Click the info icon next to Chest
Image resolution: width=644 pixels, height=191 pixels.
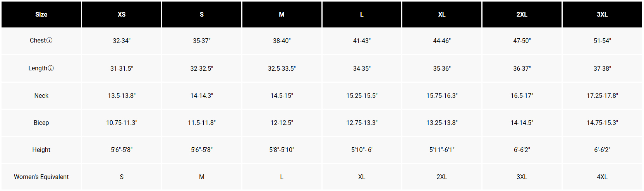(x=50, y=40)
